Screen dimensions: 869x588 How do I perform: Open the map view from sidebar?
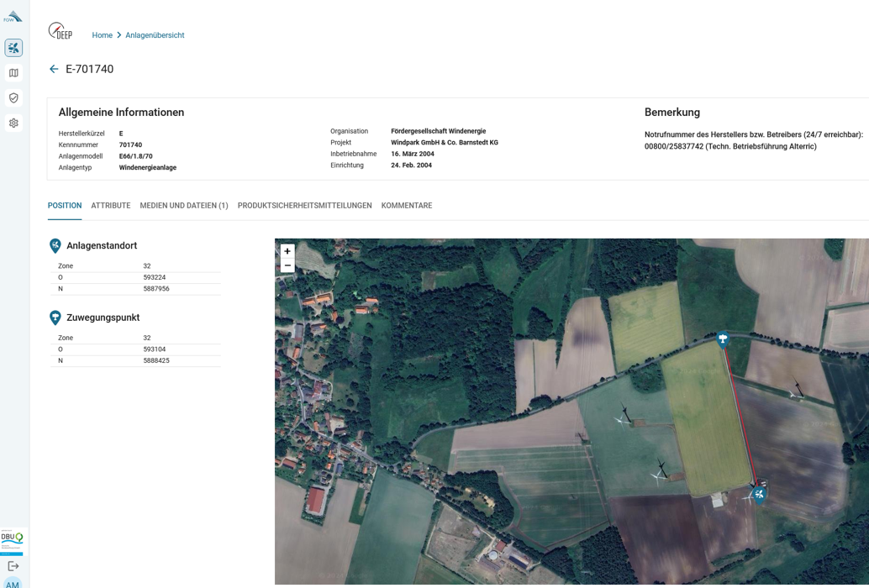coord(13,73)
